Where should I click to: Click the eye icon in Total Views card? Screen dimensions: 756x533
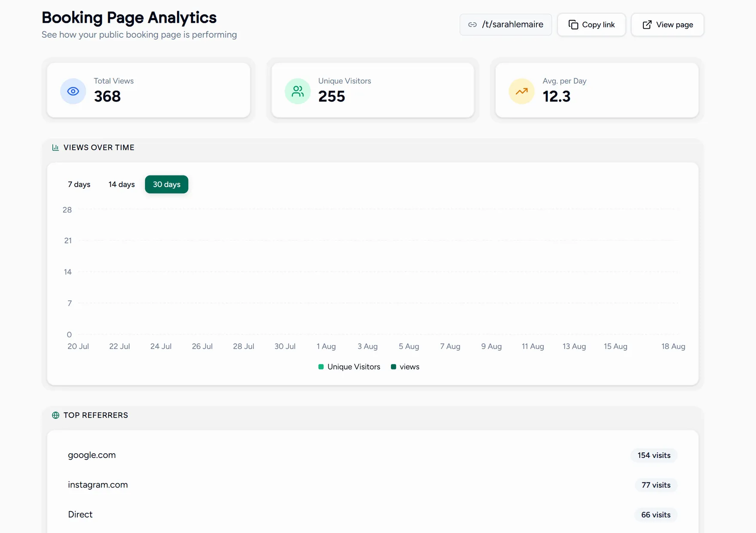pyautogui.click(x=73, y=91)
